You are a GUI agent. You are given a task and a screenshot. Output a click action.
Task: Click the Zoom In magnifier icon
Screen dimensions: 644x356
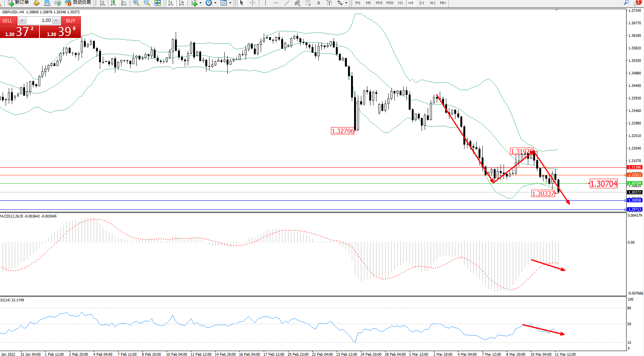[x=136, y=3]
